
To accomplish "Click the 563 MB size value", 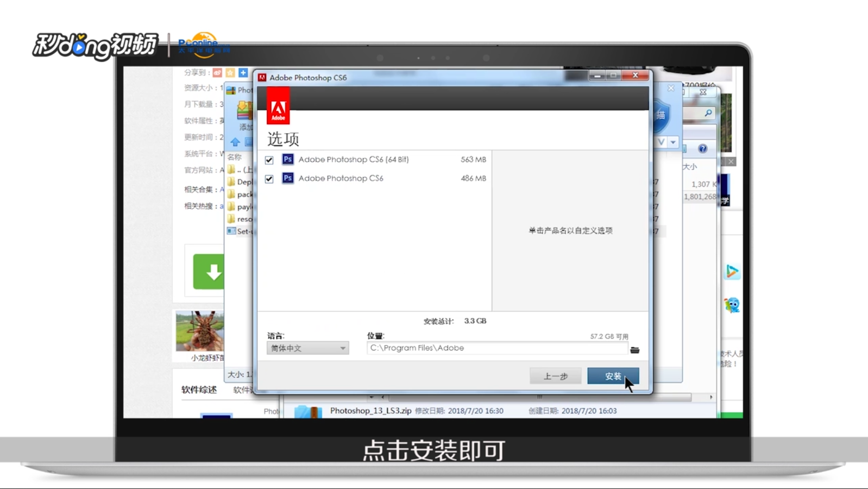I will pos(473,159).
